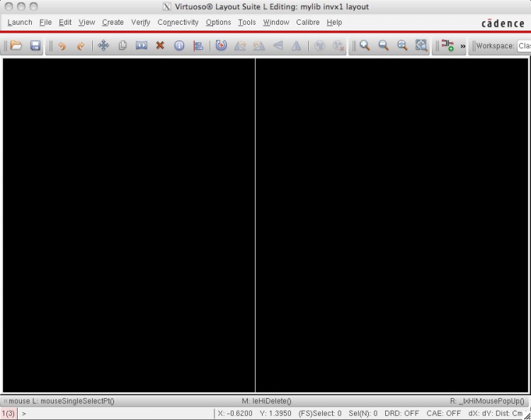Open the Connectivity menu
531x420 pixels.
pyautogui.click(x=178, y=23)
